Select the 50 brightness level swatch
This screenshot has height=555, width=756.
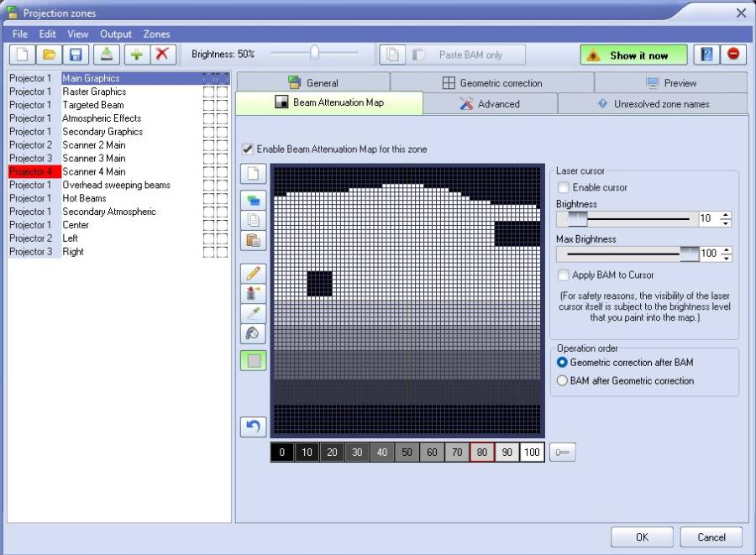407,452
